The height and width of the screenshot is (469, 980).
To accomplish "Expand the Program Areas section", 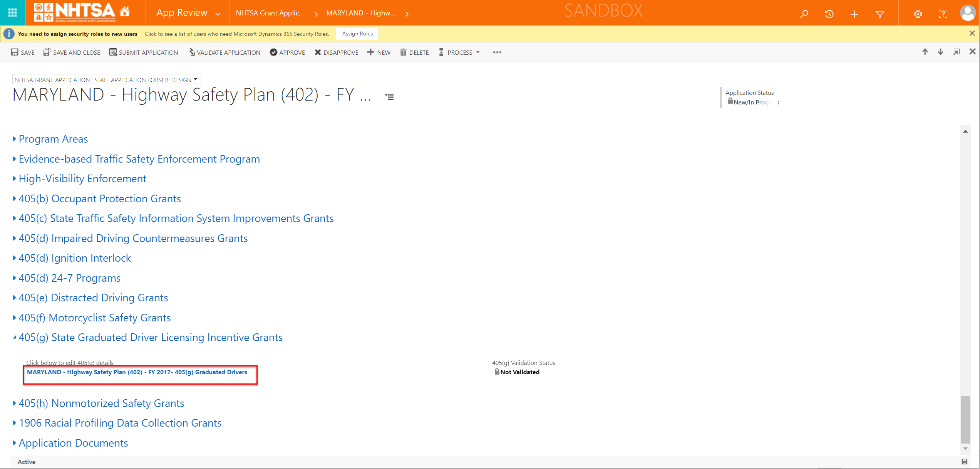I will point(53,139).
